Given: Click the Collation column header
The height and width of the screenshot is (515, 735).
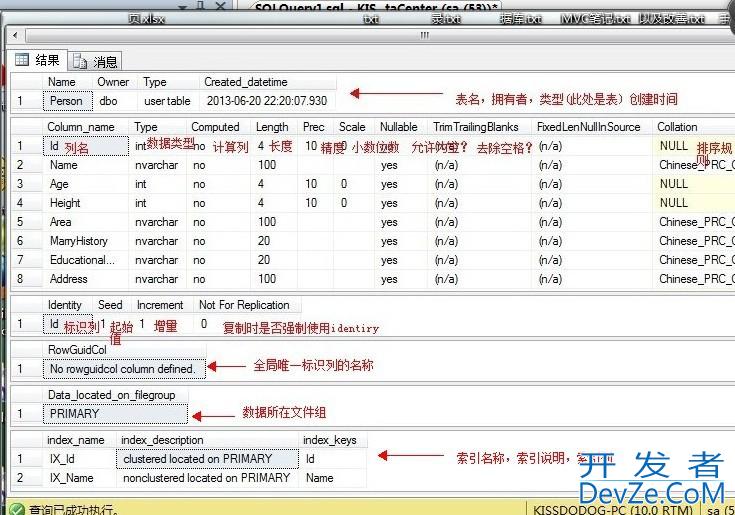Looking at the screenshot, I should (693, 127).
